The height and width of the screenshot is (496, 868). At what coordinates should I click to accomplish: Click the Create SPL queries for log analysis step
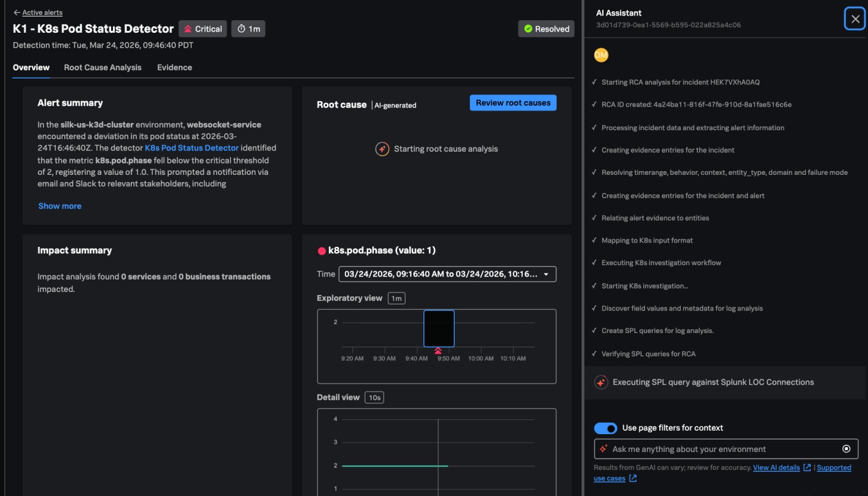658,331
